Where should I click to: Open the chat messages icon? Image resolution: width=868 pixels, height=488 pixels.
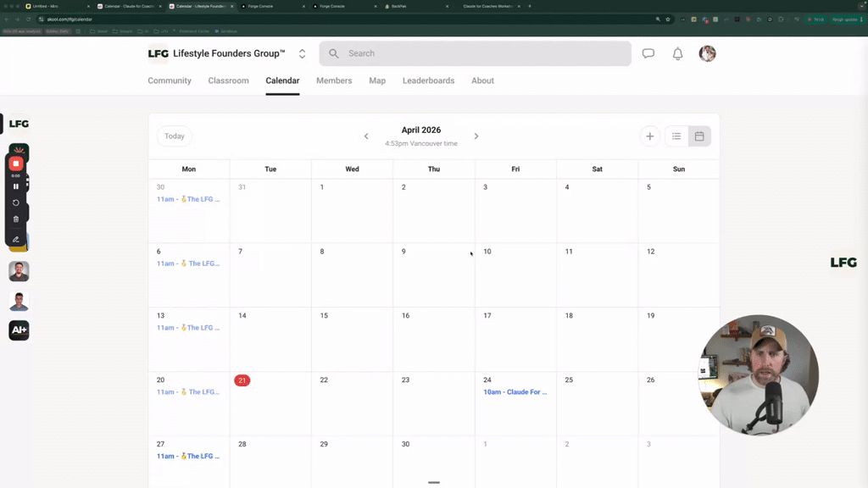[648, 53]
